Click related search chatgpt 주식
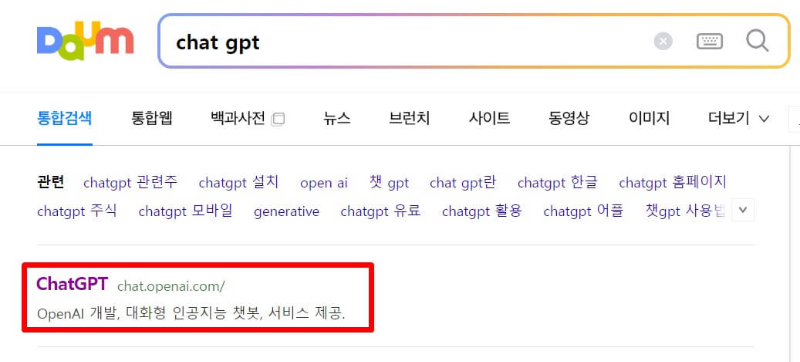 click(77, 211)
